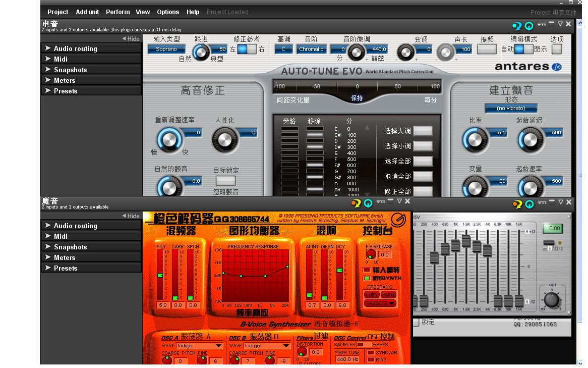Viewport: 588px width, 368px height.
Task: Open the Project menu
Action: tap(58, 12)
